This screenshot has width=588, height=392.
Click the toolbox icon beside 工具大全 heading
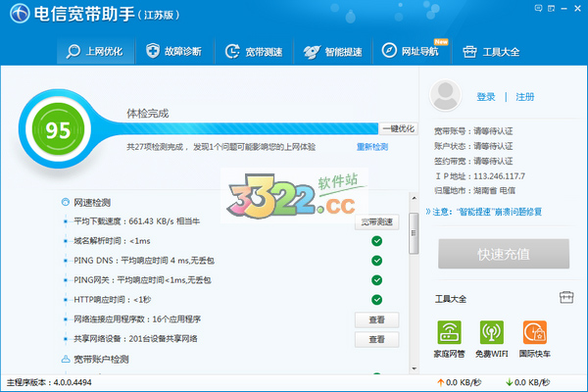pos(566,298)
